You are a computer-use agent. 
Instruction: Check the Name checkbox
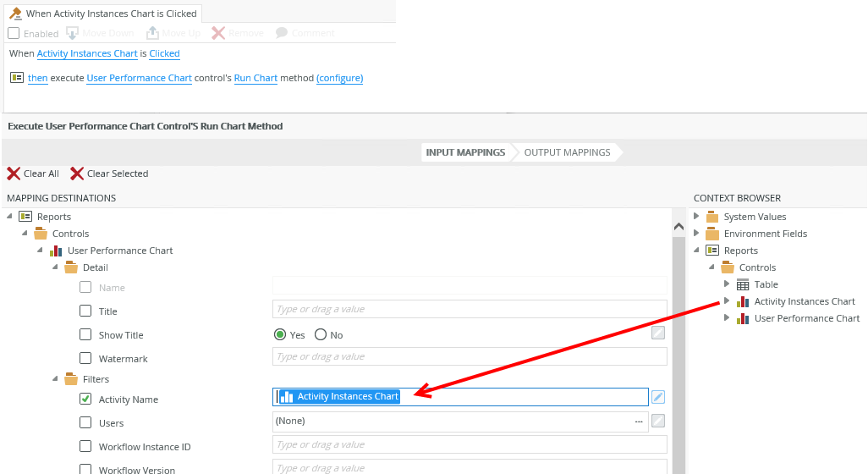tap(85, 287)
